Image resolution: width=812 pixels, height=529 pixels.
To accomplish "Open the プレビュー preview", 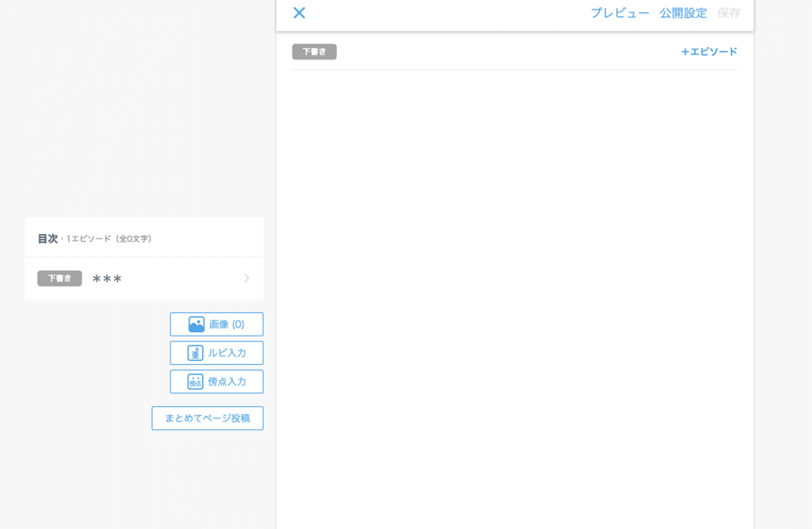I will (x=620, y=13).
